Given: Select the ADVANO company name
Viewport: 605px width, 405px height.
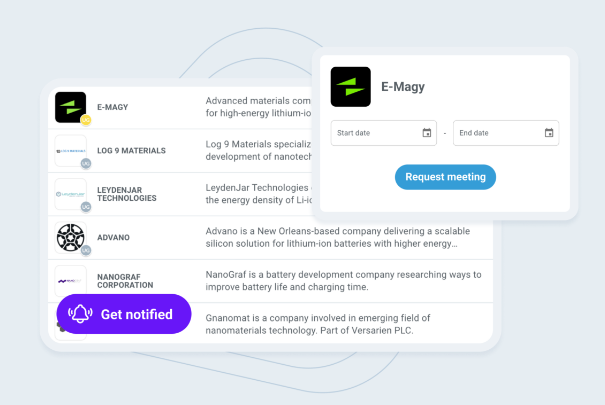Looking at the screenshot, I should coord(114,238).
